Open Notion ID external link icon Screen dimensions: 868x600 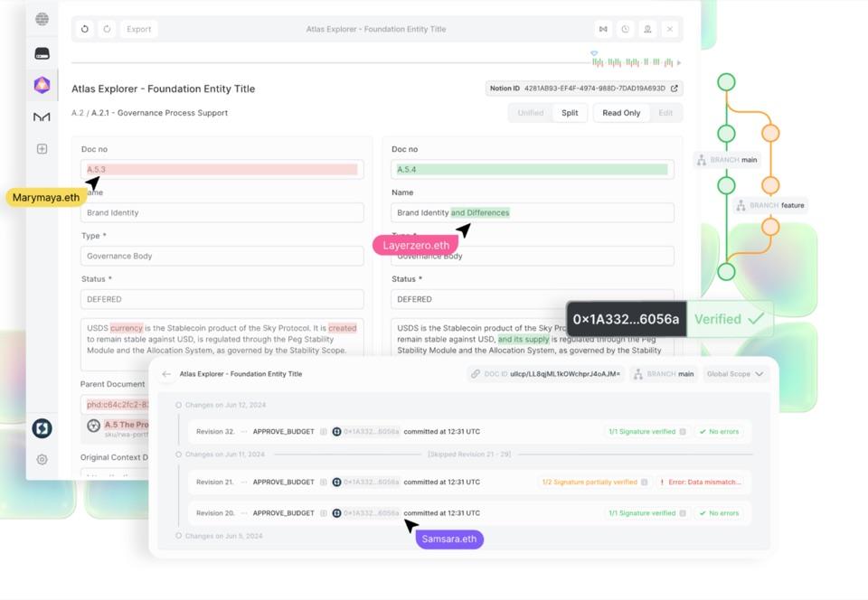pos(675,89)
